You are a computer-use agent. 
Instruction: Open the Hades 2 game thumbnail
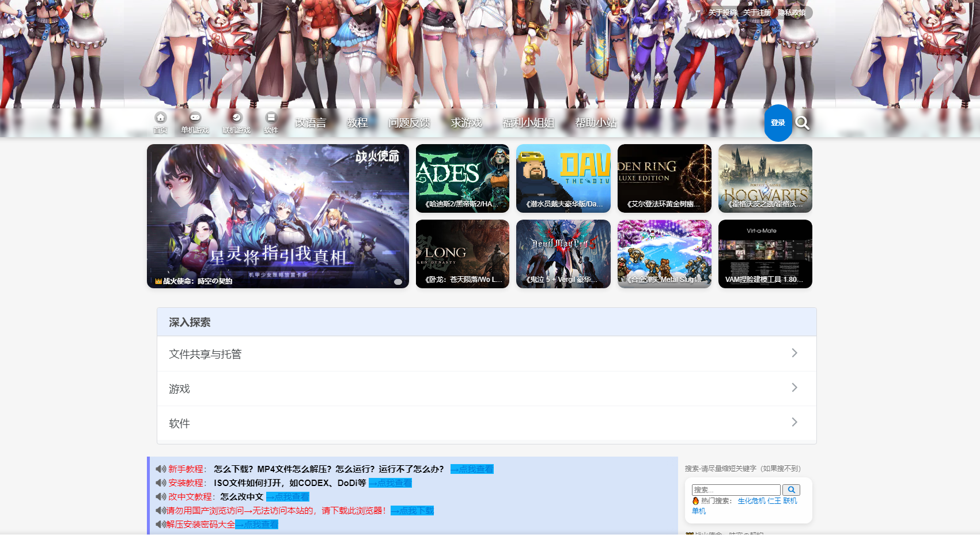[x=463, y=178]
